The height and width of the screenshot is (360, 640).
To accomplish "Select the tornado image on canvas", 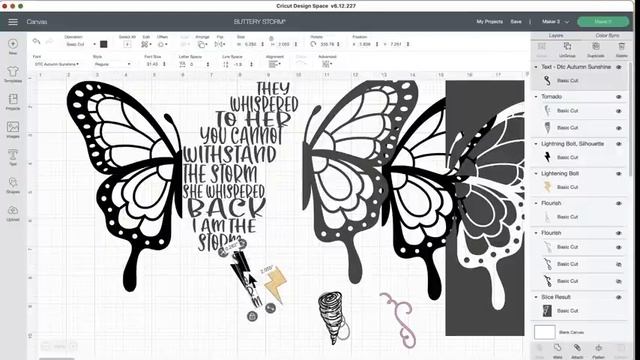I will (x=331, y=317).
